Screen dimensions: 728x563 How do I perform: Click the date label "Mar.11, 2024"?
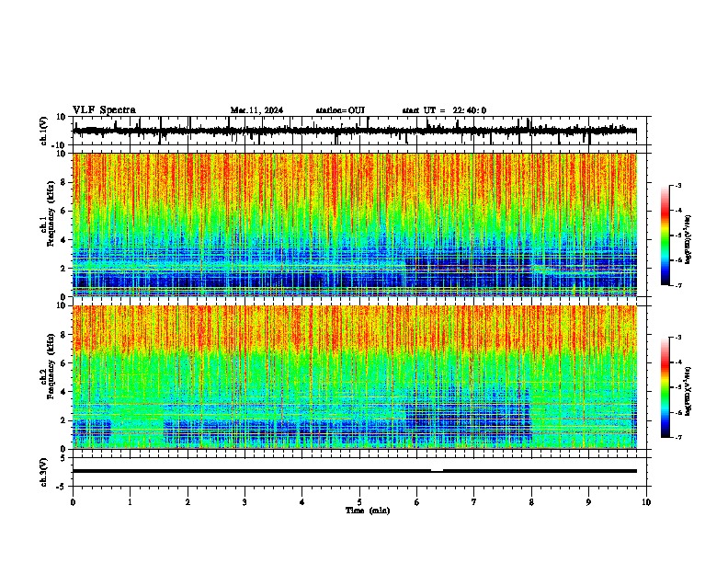[256, 110]
